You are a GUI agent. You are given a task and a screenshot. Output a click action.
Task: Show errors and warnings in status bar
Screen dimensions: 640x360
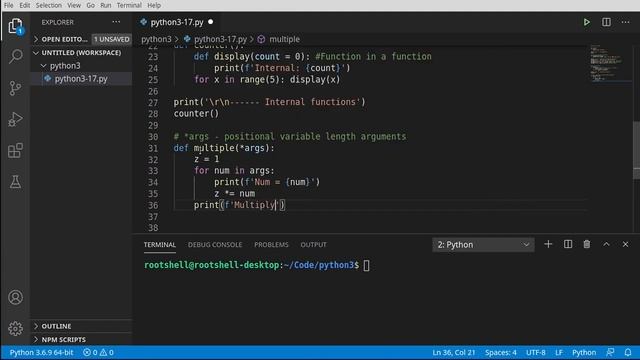[x=98, y=352]
